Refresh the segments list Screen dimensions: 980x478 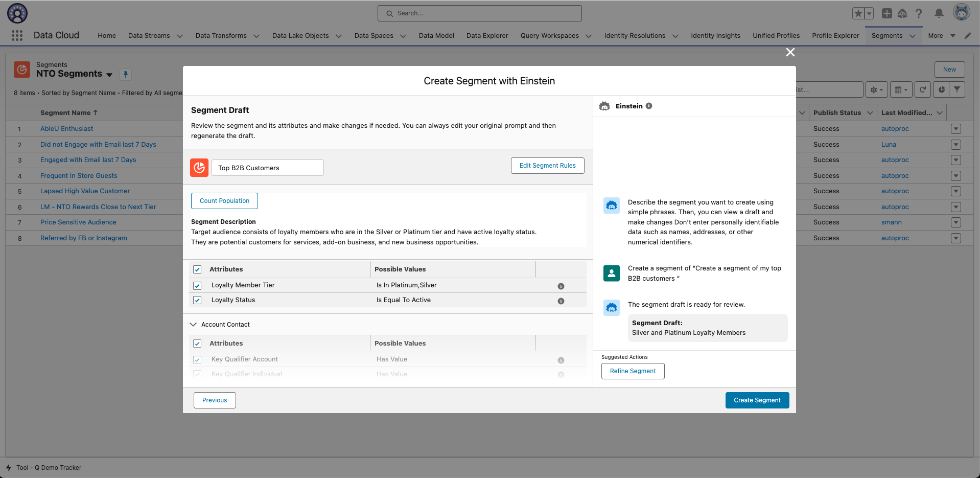tap(923, 90)
